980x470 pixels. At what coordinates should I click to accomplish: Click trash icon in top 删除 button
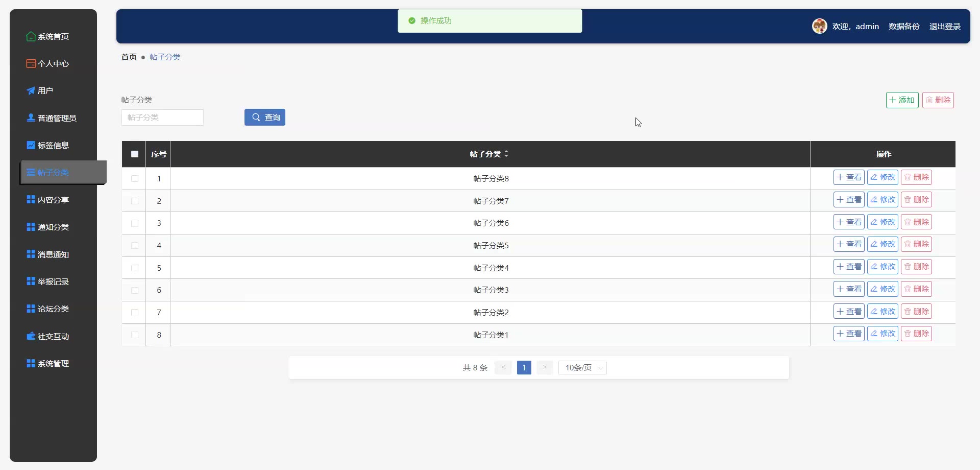tap(929, 100)
